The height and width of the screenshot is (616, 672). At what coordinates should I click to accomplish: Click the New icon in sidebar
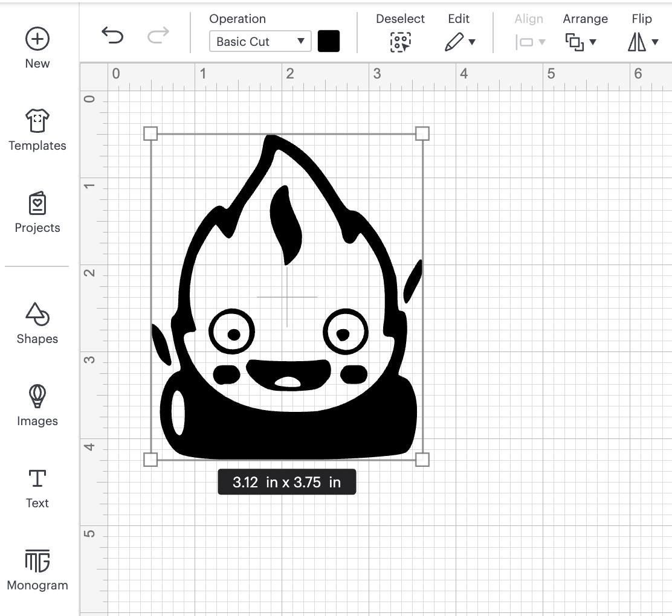(37, 38)
